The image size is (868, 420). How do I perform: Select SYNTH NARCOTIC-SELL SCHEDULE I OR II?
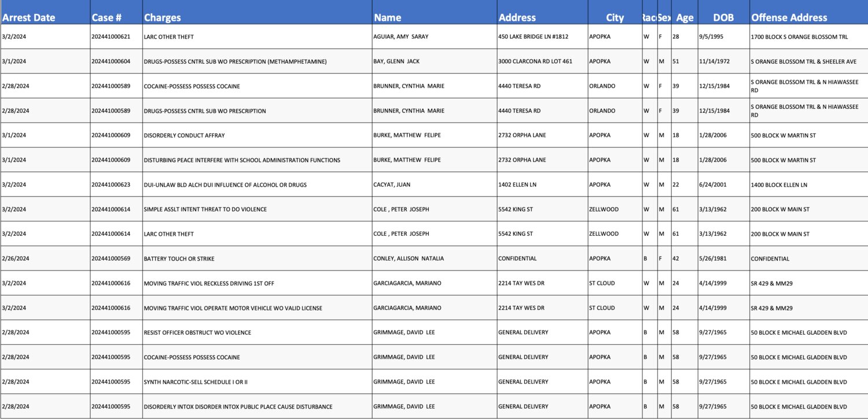click(196, 382)
